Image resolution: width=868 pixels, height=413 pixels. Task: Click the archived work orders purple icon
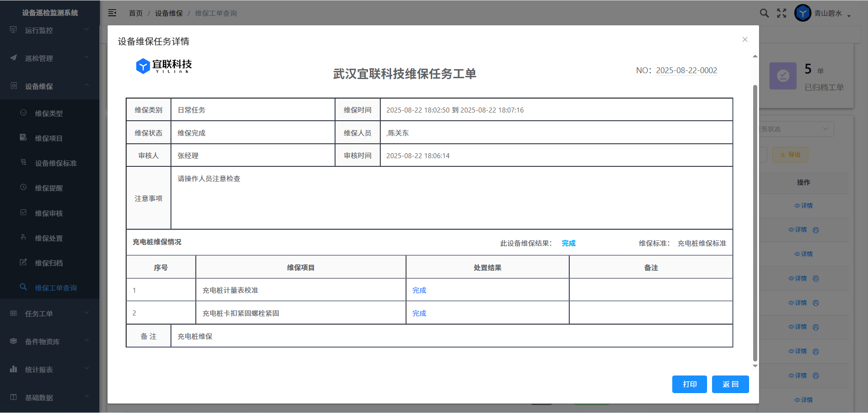783,76
